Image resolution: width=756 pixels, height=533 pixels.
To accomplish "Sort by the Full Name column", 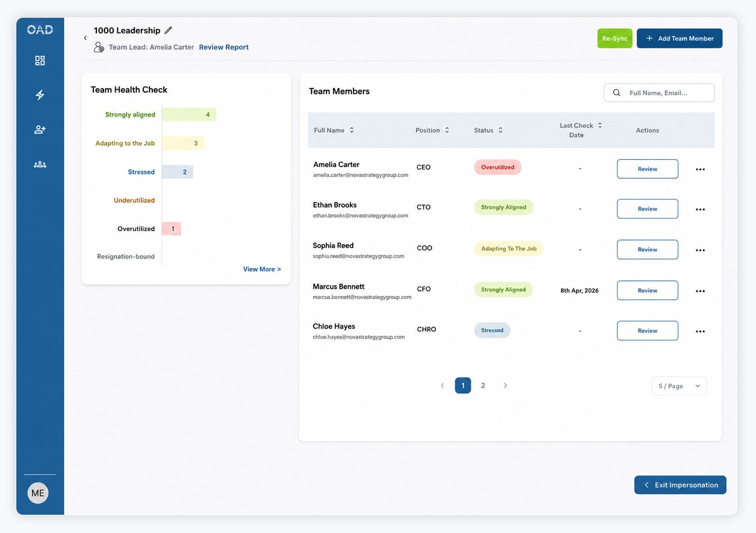I will pos(351,130).
